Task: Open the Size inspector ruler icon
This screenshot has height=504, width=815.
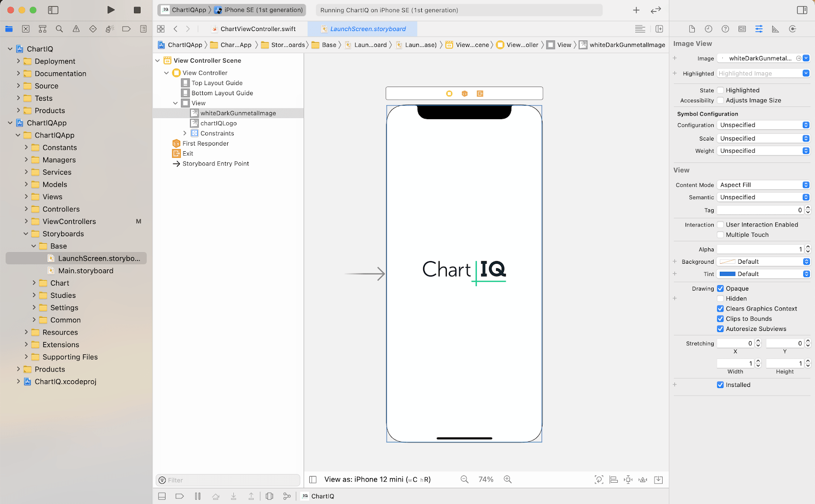Action: [x=775, y=29]
